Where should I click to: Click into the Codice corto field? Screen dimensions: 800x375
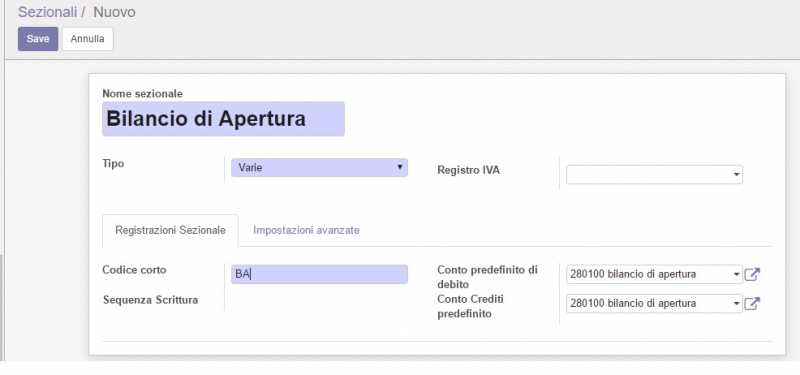tap(319, 274)
